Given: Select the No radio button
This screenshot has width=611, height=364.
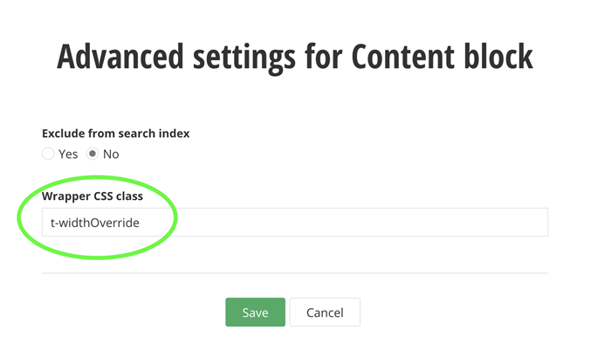Looking at the screenshot, I should pyautogui.click(x=93, y=154).
